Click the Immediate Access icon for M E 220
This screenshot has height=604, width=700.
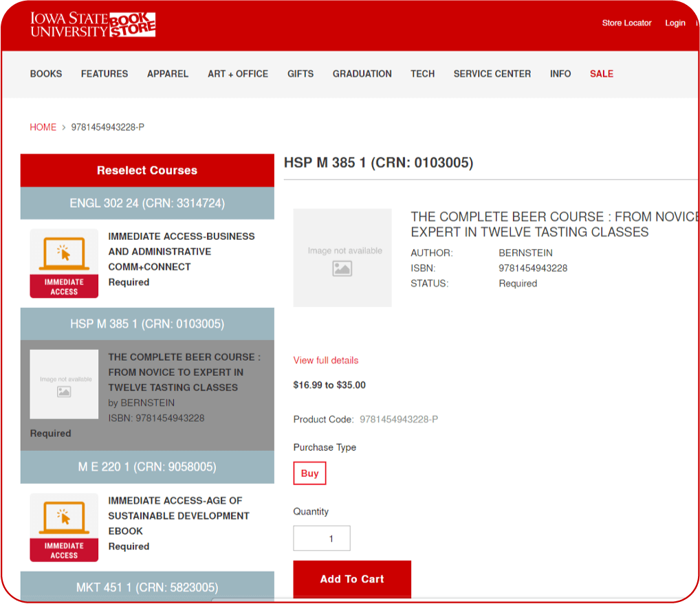pos(64,527)
